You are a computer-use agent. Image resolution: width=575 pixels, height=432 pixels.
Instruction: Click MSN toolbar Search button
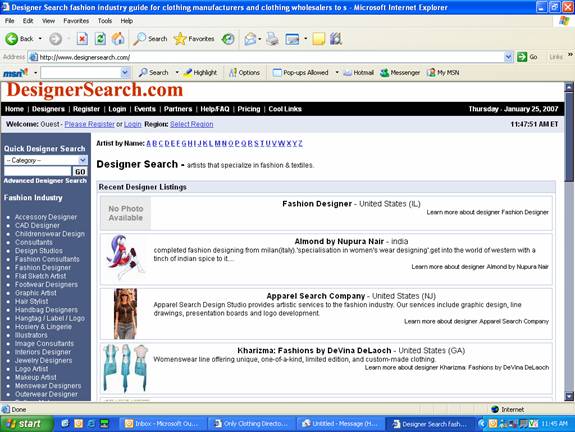pyautogui.click(x=154, y=73)
